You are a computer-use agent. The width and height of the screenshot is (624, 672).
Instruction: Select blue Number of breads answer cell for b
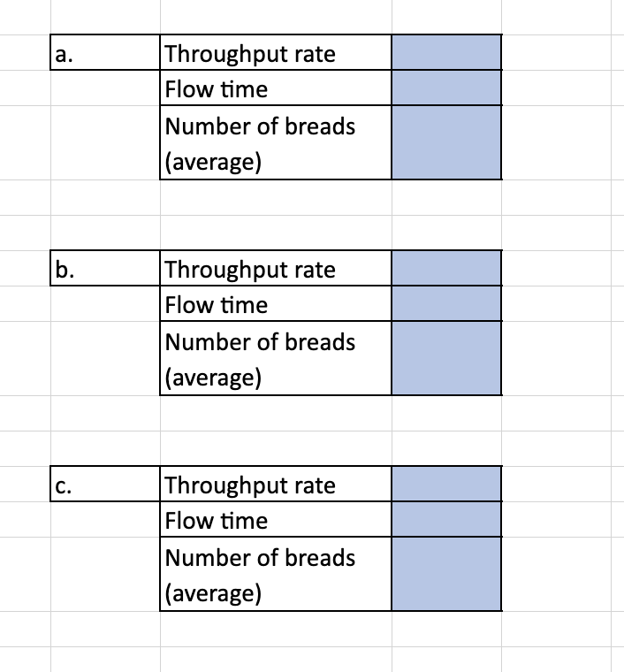446,358
